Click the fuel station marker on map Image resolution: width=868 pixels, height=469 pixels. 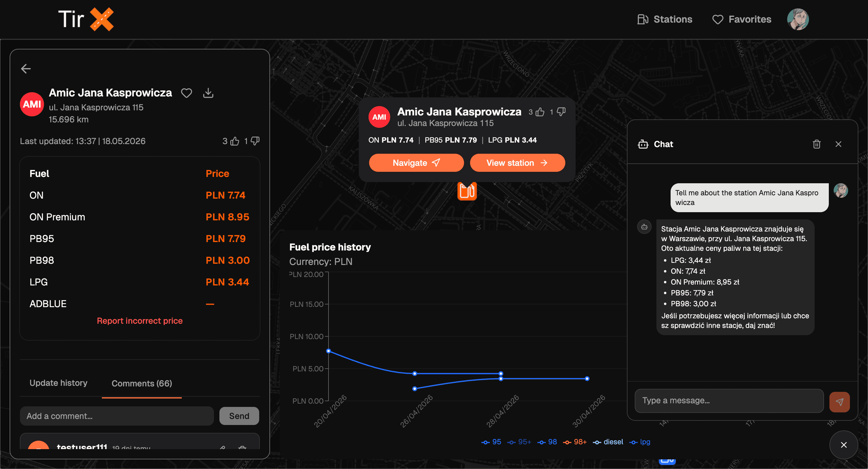click(x=467, y=191)
